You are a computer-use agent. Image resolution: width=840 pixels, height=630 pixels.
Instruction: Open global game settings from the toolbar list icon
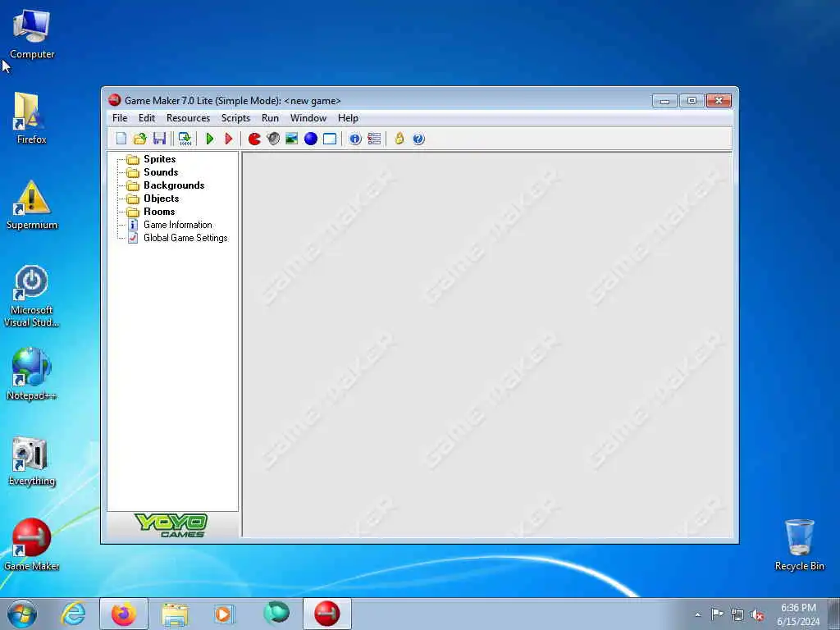374,139
